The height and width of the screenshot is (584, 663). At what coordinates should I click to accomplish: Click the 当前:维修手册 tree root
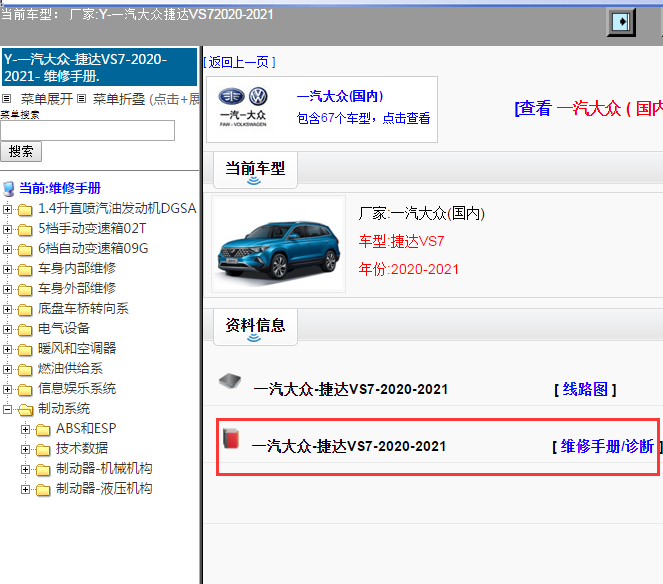60,188
